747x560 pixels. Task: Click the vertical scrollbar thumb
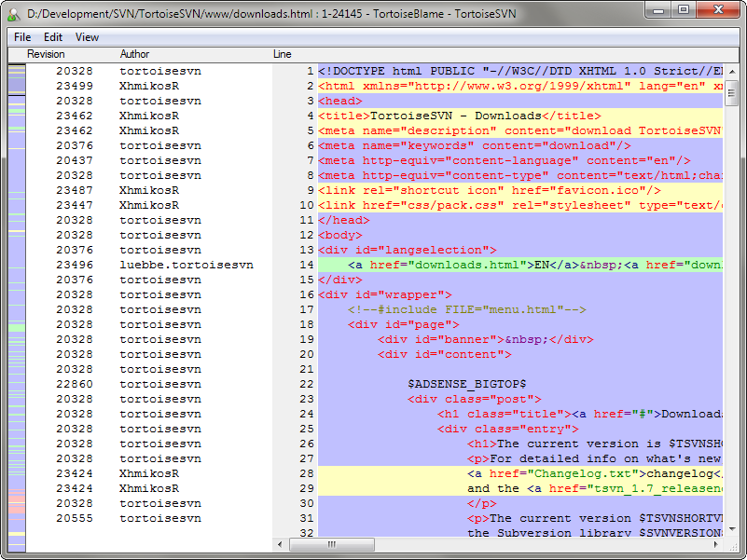point(731,93)
